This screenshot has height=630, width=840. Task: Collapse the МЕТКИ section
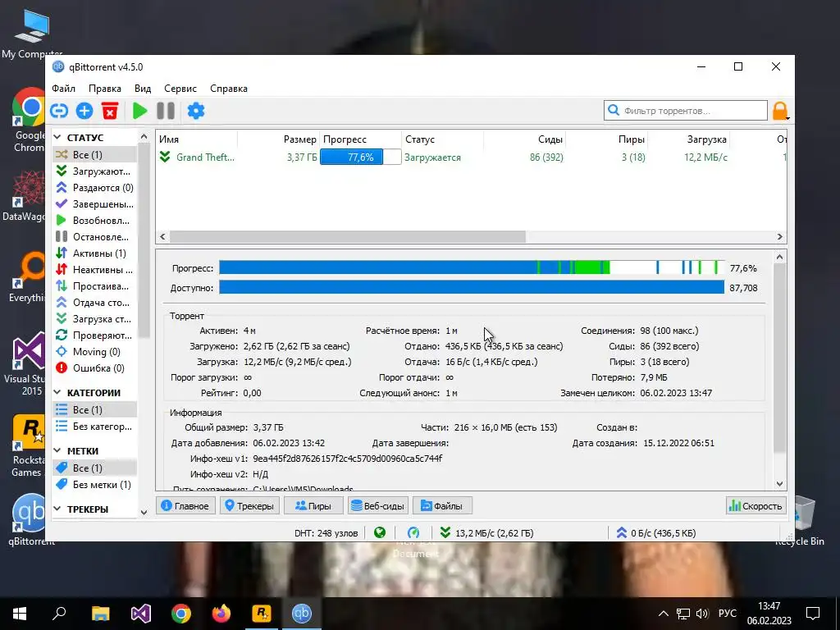coord(57,450)
